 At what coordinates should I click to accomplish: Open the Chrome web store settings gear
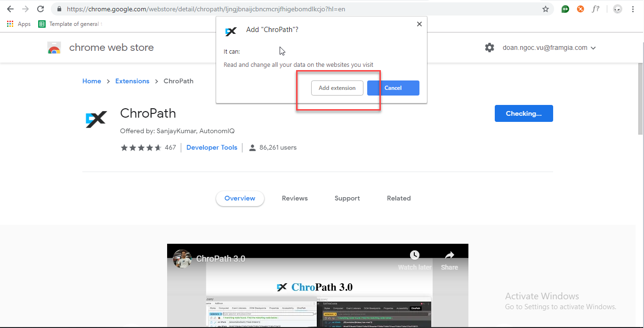[x=490, y=47]
